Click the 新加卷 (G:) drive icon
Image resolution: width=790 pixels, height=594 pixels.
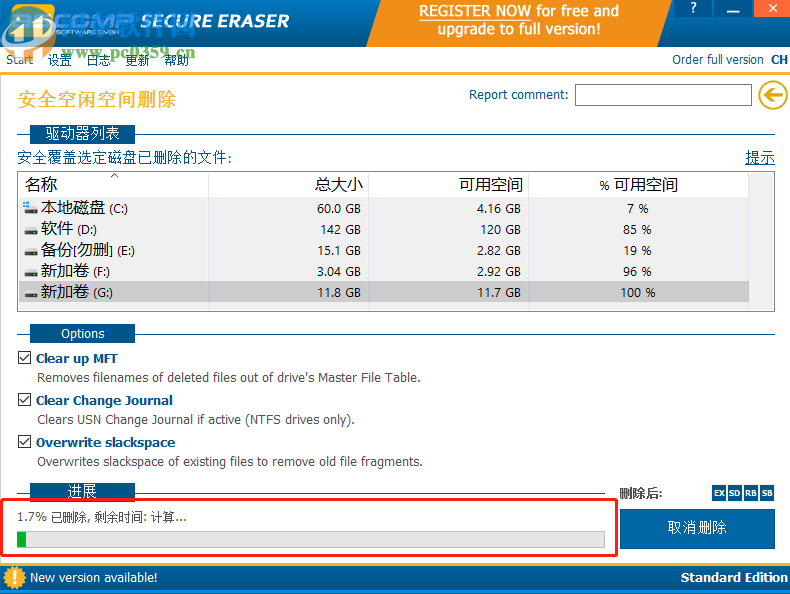[31, 294]
